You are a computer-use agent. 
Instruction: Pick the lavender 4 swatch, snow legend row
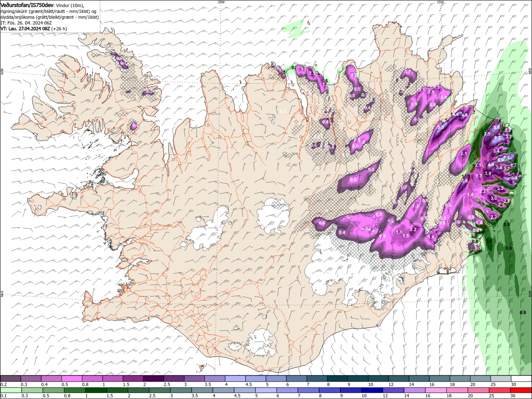(x=235, y=379)
